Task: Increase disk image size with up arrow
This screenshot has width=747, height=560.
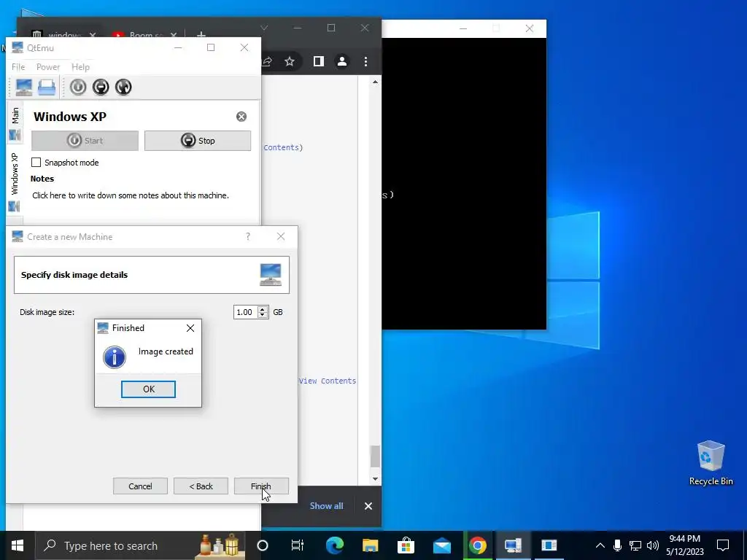Action: tap(263, 309)
